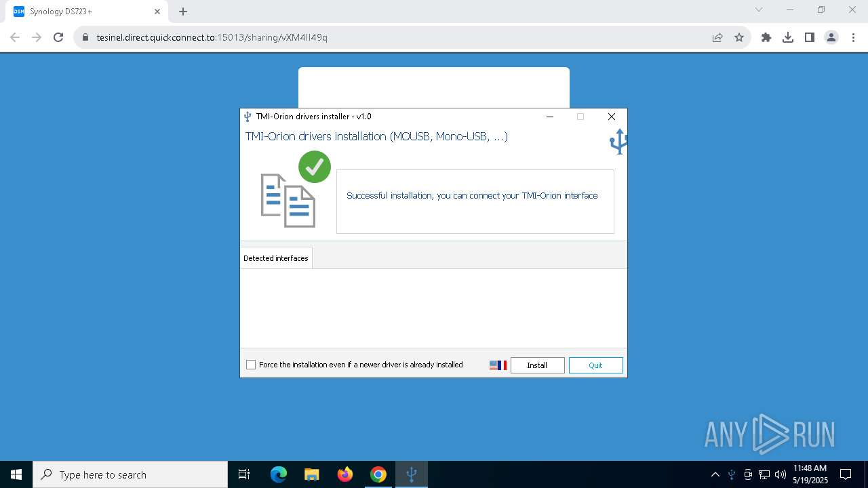
Task: Switch to Chrome on the taskbar
Action: coord(378,474)
